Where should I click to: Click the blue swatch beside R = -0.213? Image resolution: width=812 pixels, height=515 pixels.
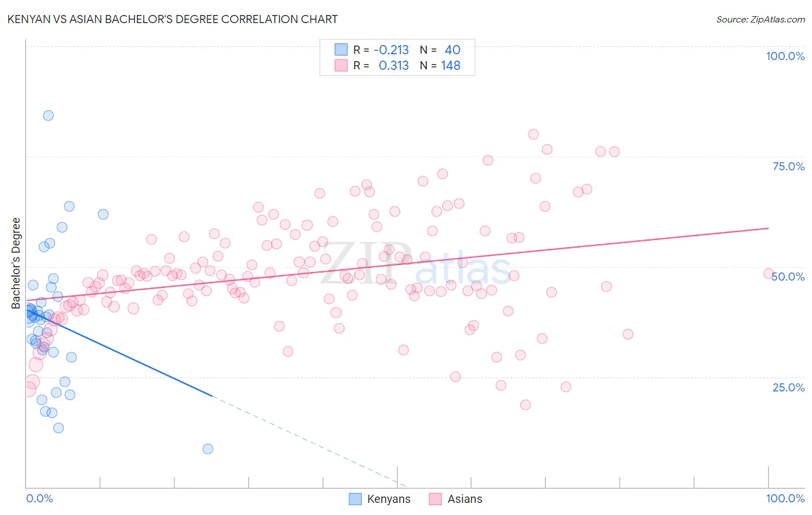click(x=341, y=50)
